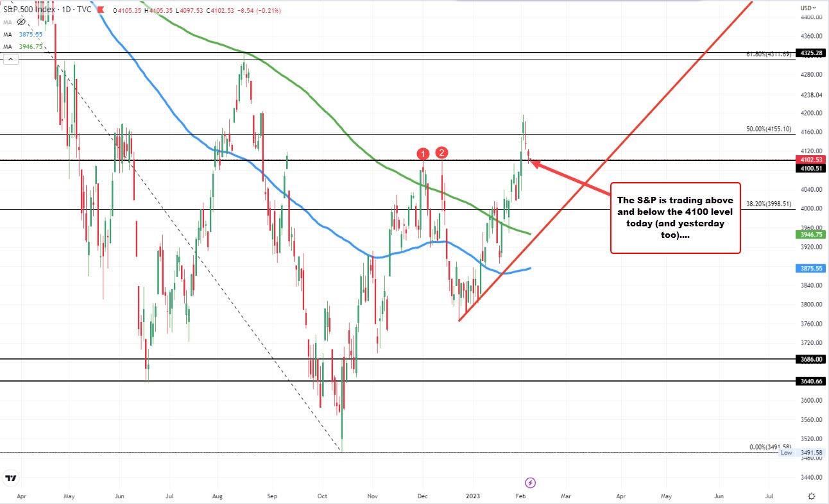
Task: Click the Aug label on the time axis
Action: (217, 496)
